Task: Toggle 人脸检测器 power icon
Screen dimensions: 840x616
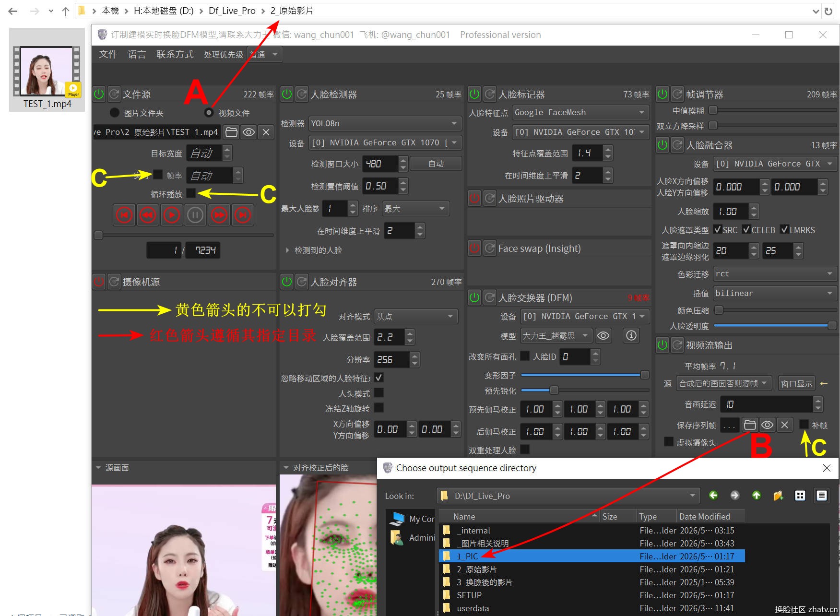Action: [287, 94]
